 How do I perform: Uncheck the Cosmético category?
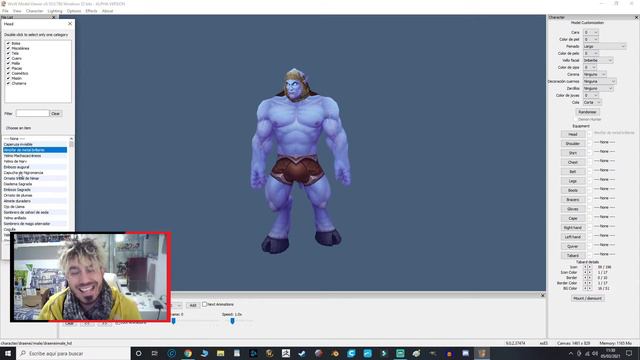8,73
